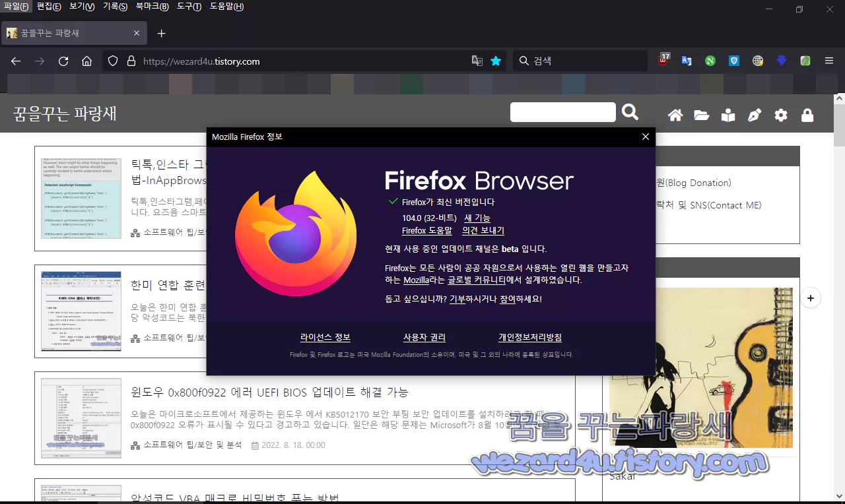The image size is (845, 504).
Task: Open the 사용자 권리 link
Action: 424,337
